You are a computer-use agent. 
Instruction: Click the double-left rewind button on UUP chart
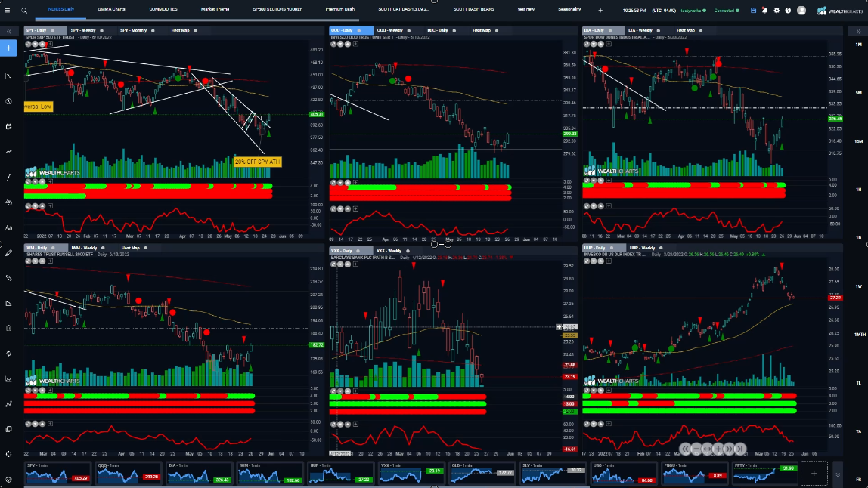[x=685, y=449]
